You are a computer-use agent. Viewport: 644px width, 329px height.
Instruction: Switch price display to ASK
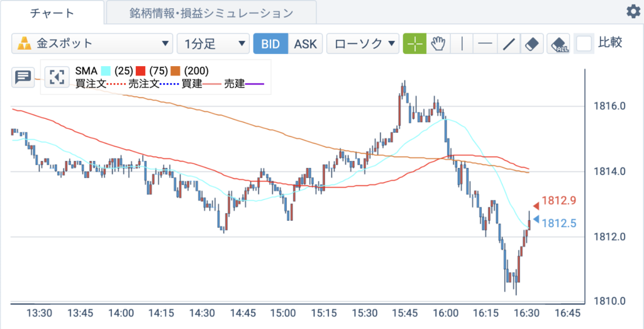tap(306, 43)
